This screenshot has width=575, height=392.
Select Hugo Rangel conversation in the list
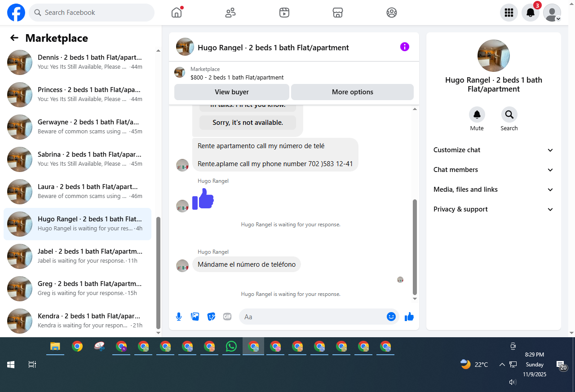click(x=77, y=224)
